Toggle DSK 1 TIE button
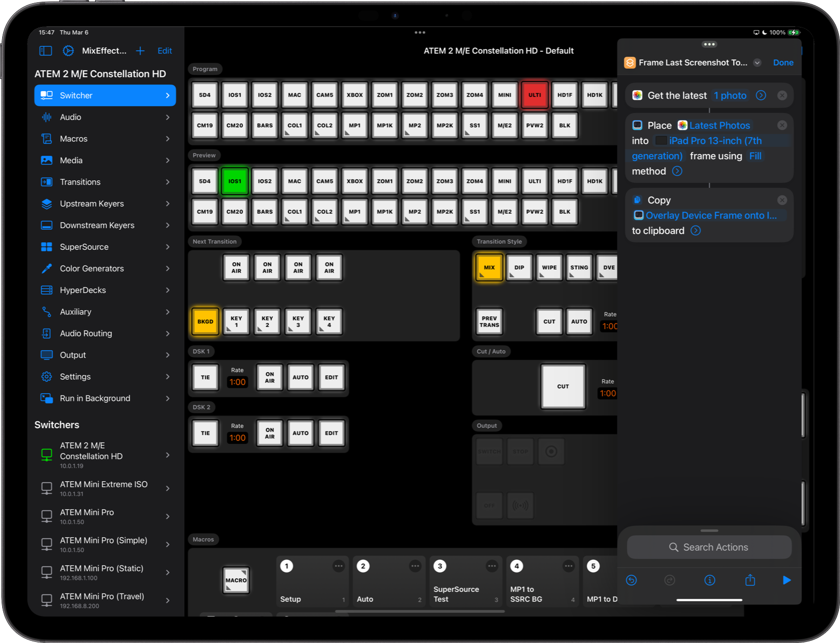The width and height of the screenshot is (840, 643). click(x=206, y=378)
